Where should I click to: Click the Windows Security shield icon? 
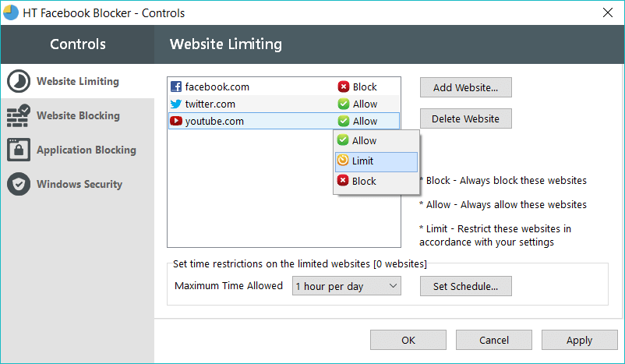pos(19,184)
